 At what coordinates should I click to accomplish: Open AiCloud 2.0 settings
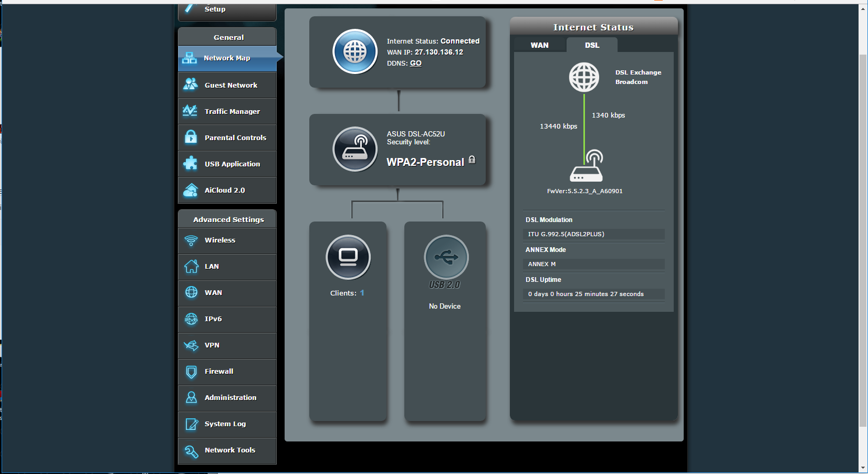point(227,190)
